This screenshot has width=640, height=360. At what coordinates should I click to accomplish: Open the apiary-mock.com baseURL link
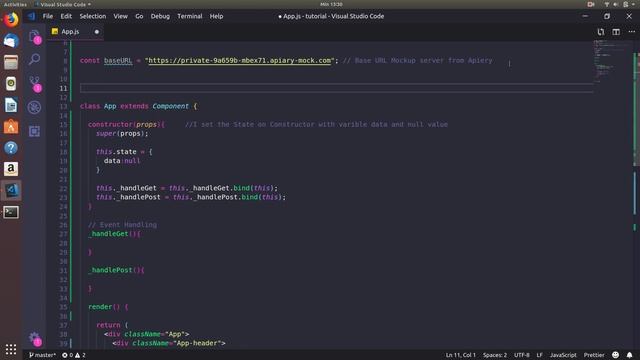(240, 60)
